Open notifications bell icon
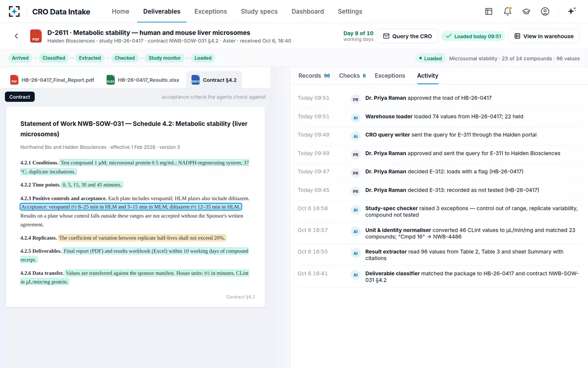Image resolution: width=588 pixels, height=368 pixels. tap(508, 11)
